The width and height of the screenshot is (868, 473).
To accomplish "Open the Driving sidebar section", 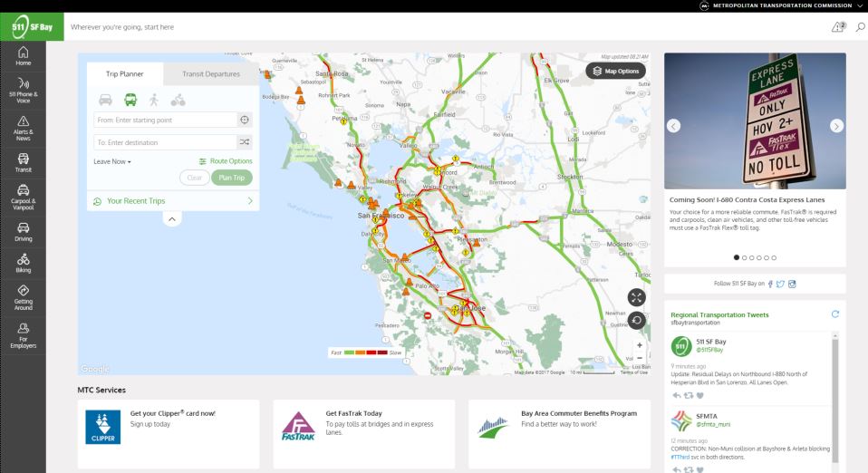I will coord(23,231).
